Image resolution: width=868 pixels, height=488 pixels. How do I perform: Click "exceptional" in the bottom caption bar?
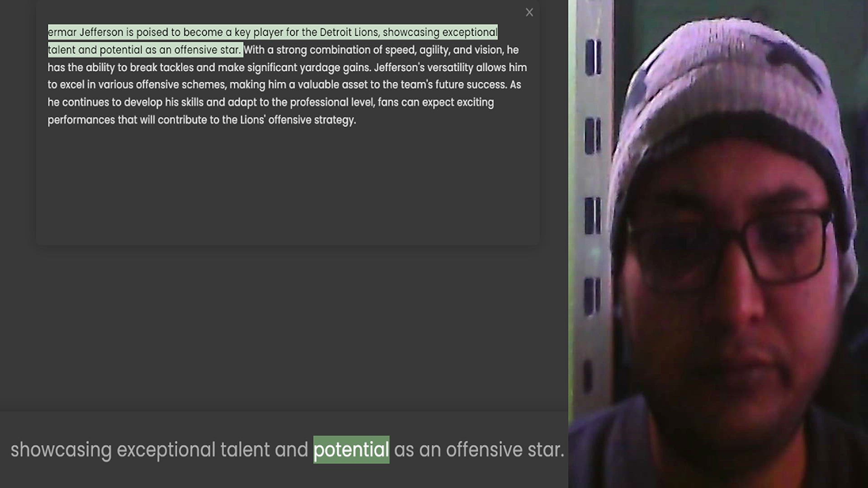pos(166,450)
